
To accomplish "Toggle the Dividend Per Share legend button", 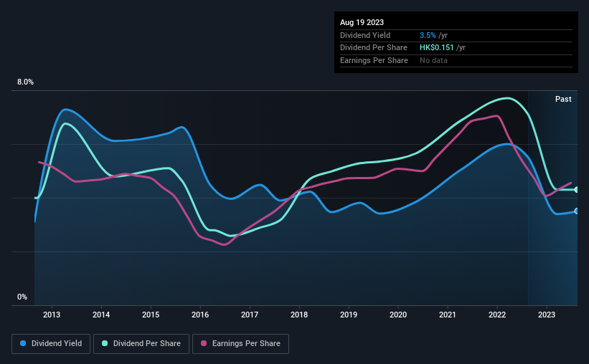I will pos(141,344).
